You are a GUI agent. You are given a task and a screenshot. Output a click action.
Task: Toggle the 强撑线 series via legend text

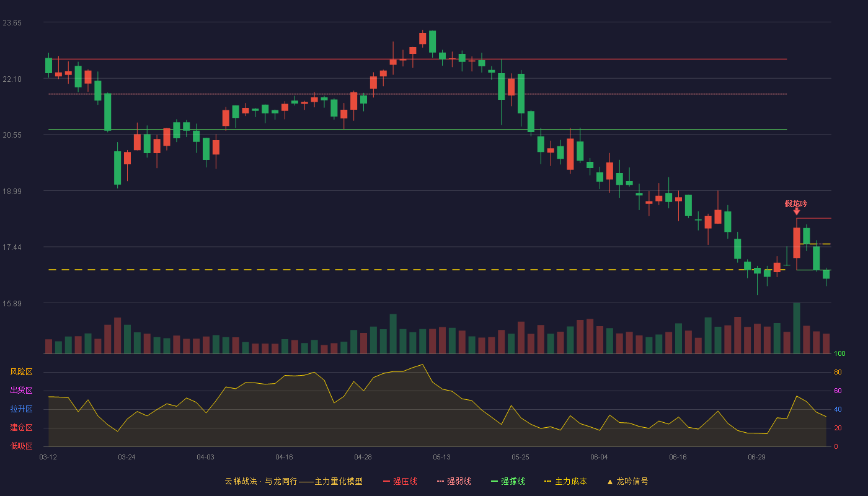[513, 482]
